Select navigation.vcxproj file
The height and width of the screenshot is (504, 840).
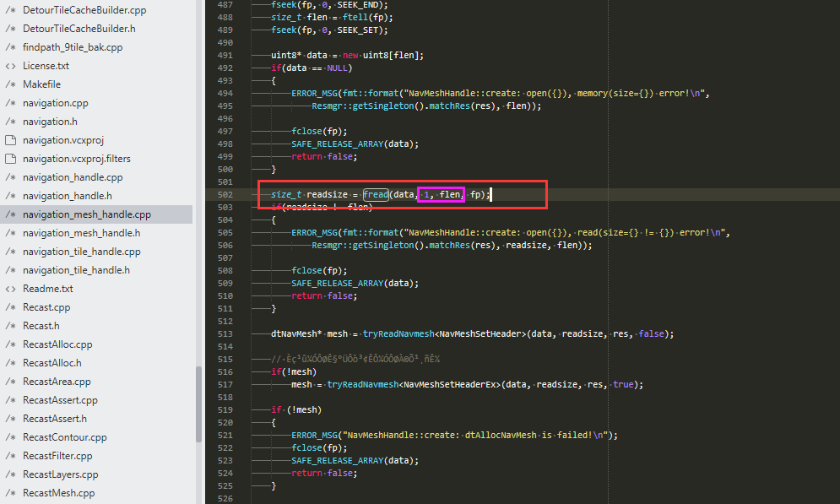point(63,140)
